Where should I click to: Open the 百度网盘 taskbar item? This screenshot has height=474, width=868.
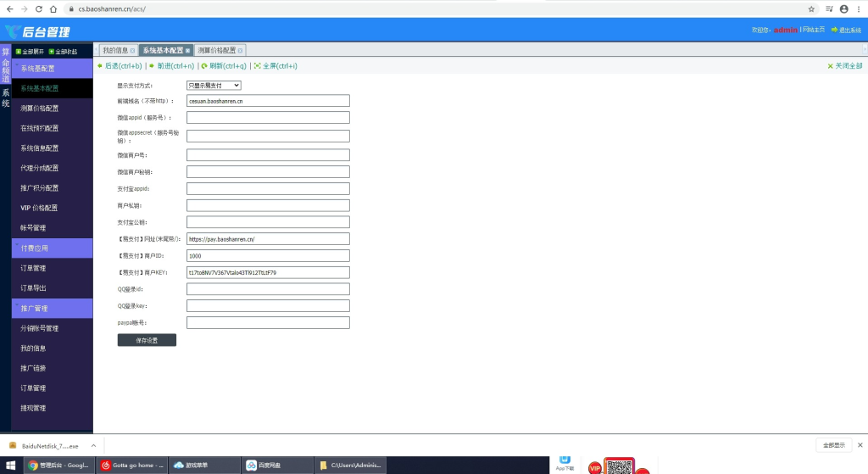click(277, 466)
